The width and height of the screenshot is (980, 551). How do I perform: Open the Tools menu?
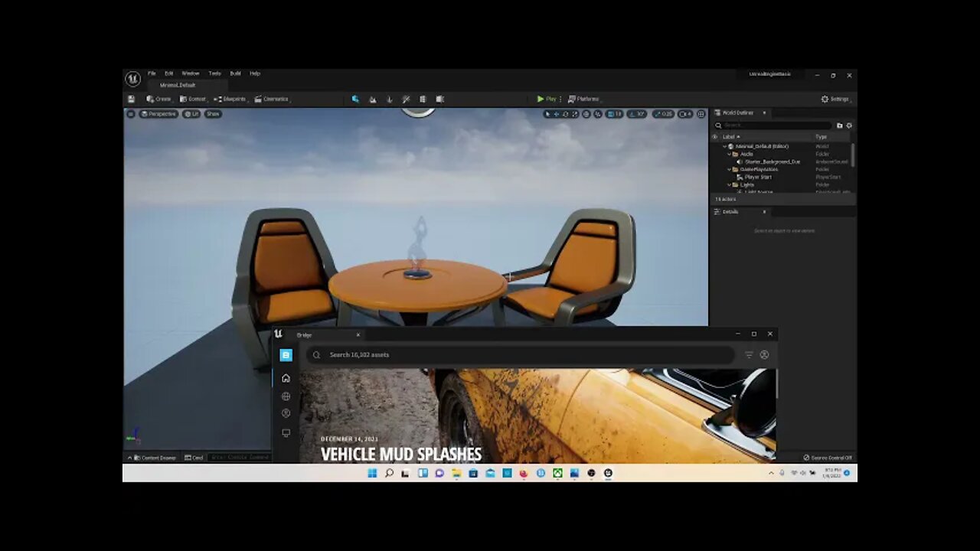[215, 73]
